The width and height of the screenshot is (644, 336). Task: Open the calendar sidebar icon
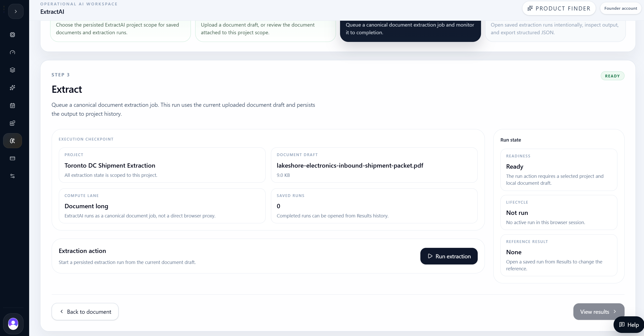[x=12, y=106]
